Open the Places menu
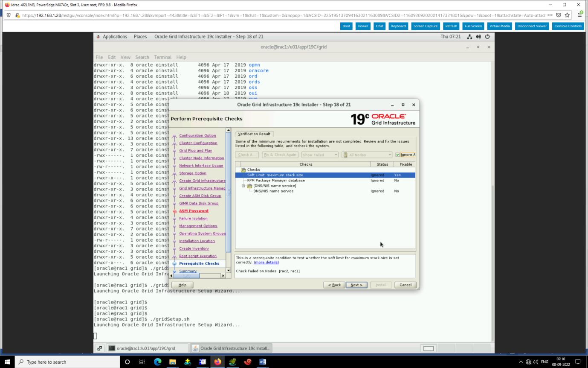The height and width of the screenshot is (368, 588). click(x=140, y=37)
